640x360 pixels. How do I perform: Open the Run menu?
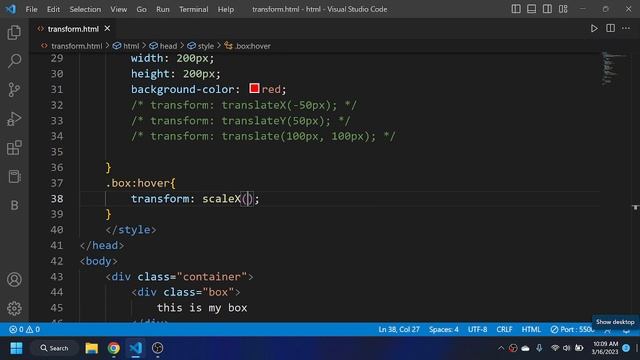[x=162, y=9]
